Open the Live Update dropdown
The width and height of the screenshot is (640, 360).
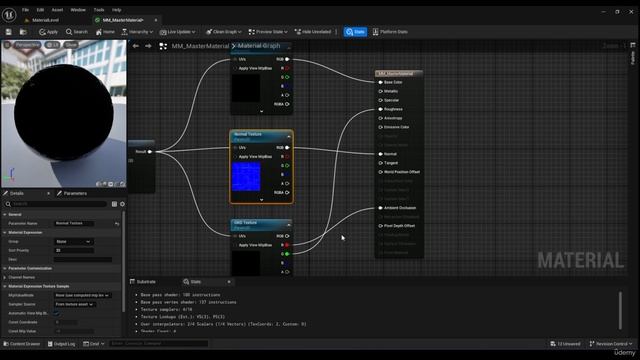point(178,32)
